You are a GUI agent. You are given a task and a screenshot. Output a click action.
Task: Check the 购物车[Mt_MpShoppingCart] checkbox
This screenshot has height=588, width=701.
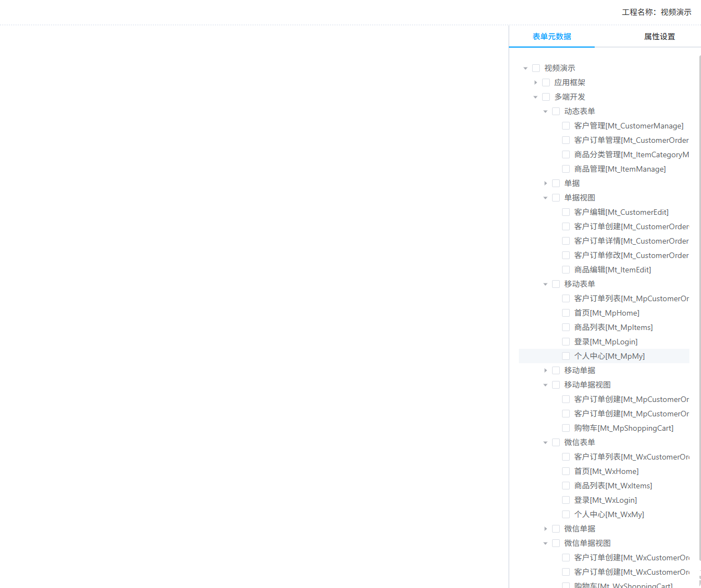566,428
